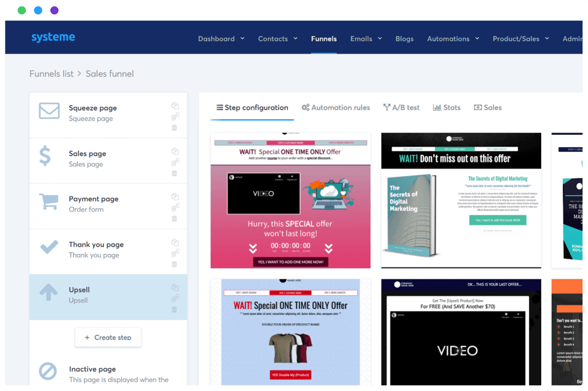The height and width of the screenshot is (391, 588).
Task: Switch to the Automation rules tab
Action: (336, 107)
